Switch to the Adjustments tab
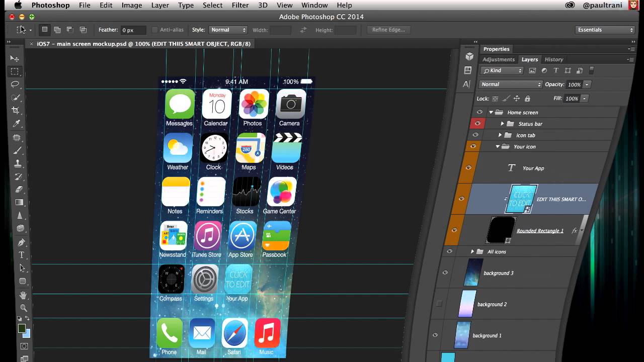 (499, 59)
